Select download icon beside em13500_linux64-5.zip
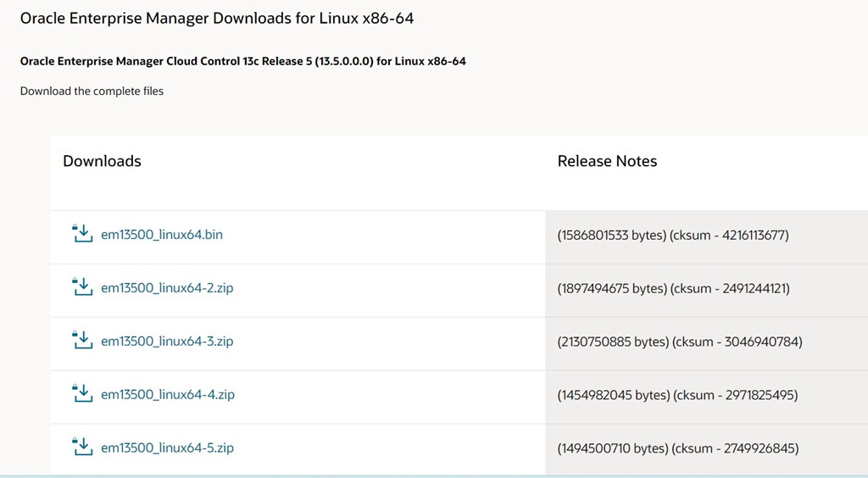 pyautogui.click(x=81, y=447)
